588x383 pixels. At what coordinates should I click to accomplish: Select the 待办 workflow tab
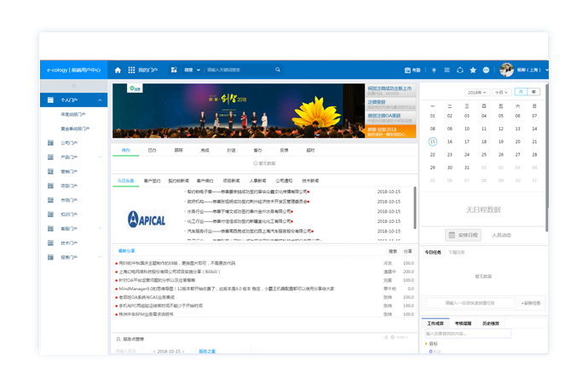click(125, 150)
